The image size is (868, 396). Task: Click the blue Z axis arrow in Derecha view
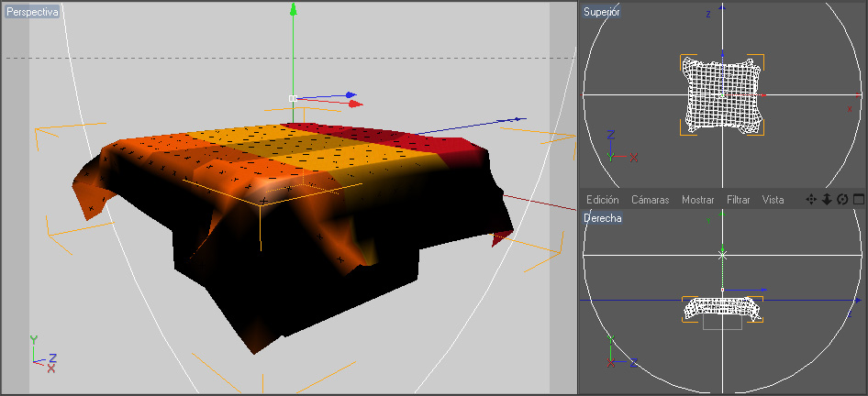(763, 290)
